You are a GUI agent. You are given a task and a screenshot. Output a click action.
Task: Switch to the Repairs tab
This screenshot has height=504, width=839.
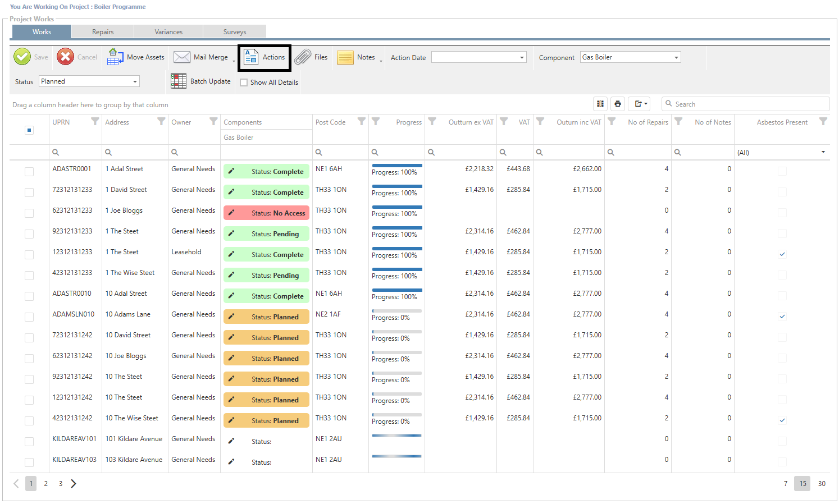click(103, 32)
